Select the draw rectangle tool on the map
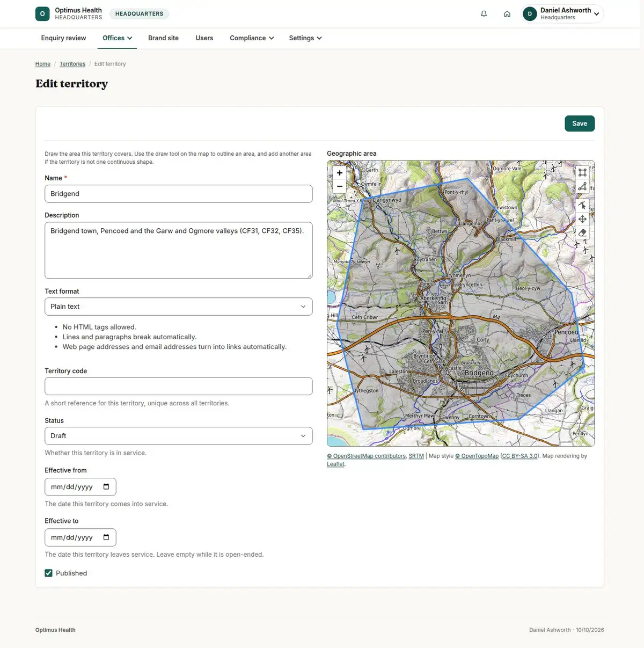This screenshot has width=644, height=648. click(x=582, y=172)
